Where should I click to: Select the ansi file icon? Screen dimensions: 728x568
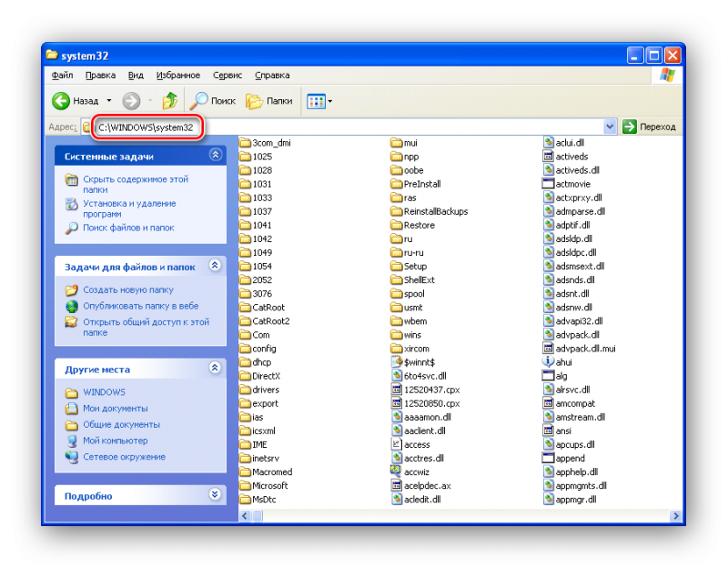[549, 430]
